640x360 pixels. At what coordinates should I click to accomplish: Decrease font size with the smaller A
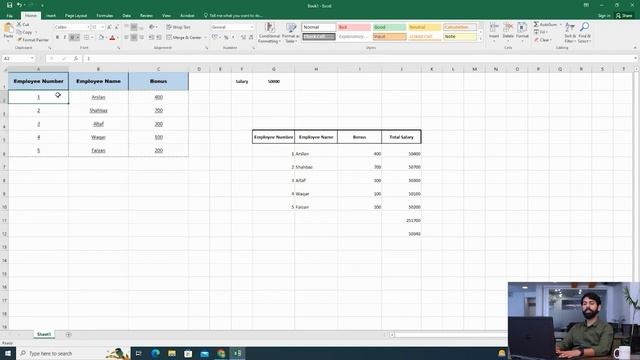pyautogui.click(x=116, y=27)
